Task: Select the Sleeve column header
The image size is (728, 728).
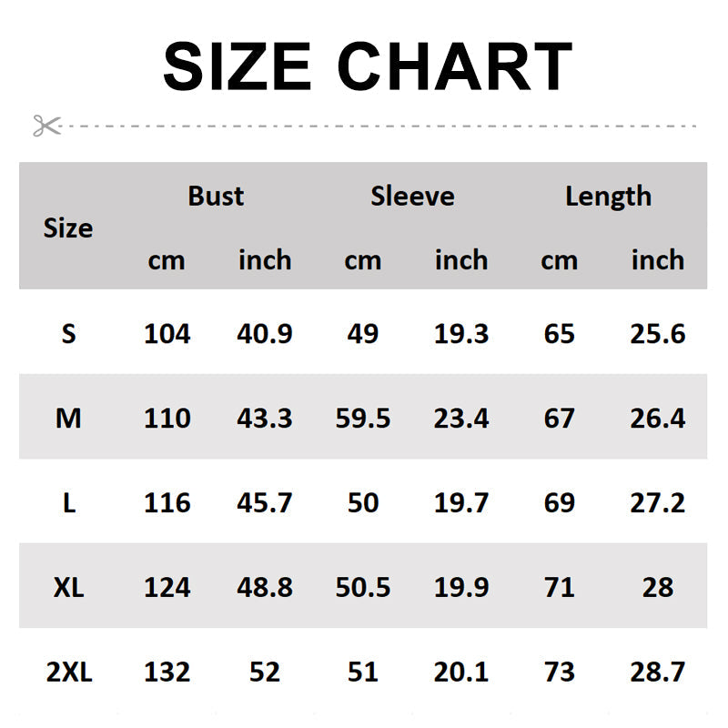Action: 412,196
